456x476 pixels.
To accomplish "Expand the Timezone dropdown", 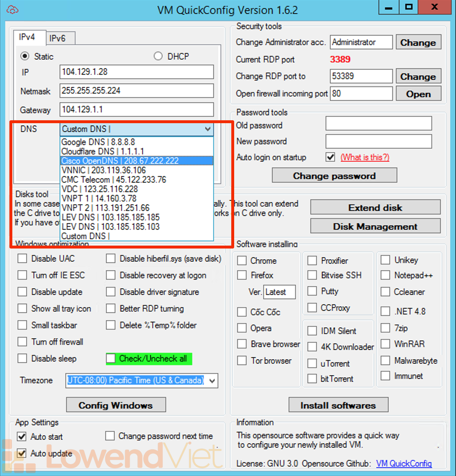I will coord(212,381).
